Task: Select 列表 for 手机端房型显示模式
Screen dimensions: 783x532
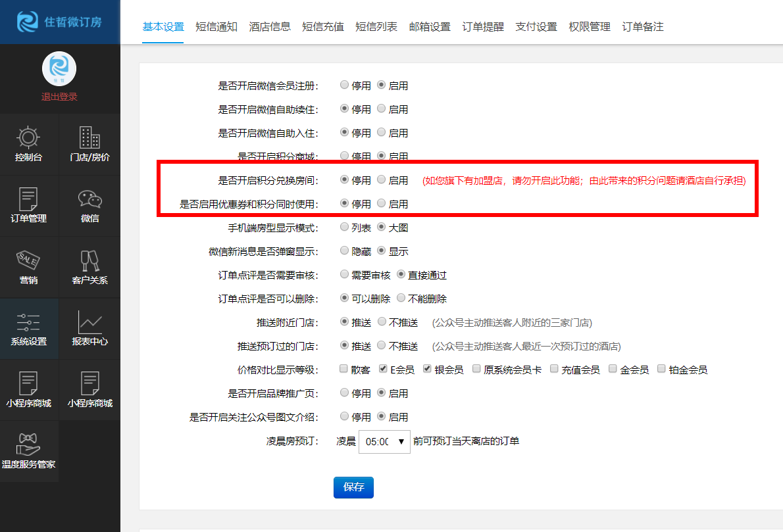Action: [344, 227]
